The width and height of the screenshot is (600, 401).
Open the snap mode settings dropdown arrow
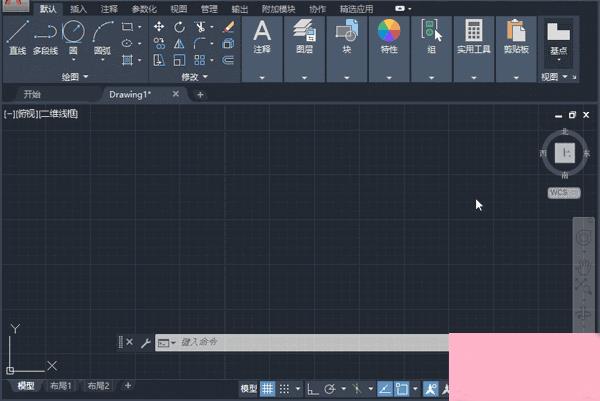pos(298,389)
